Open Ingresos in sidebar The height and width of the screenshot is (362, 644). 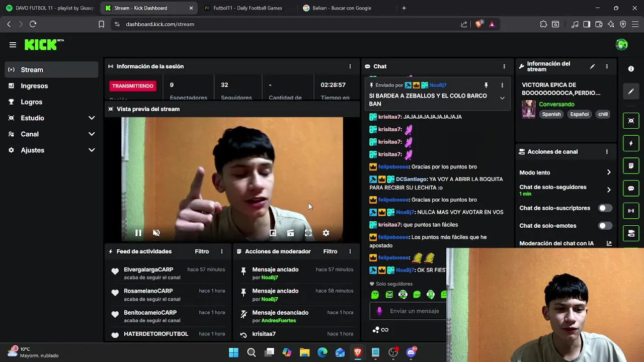tap(51, 86)
